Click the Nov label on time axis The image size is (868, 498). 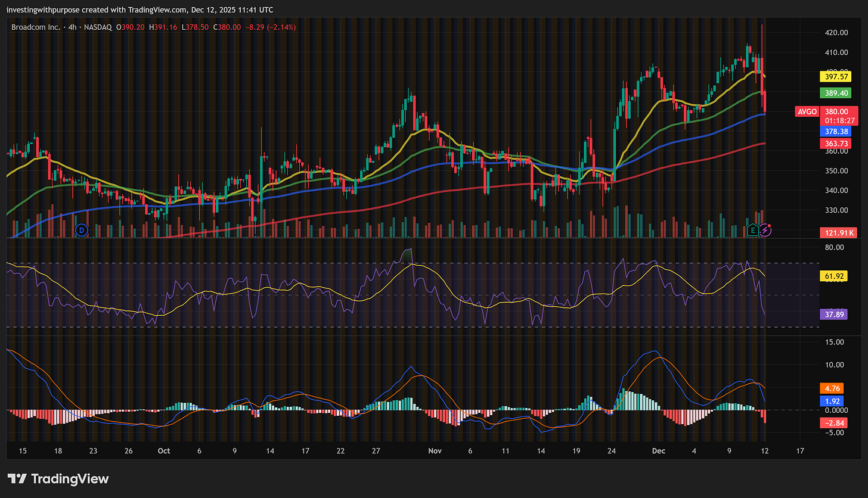pyautogui.click(x=436, y=451)
